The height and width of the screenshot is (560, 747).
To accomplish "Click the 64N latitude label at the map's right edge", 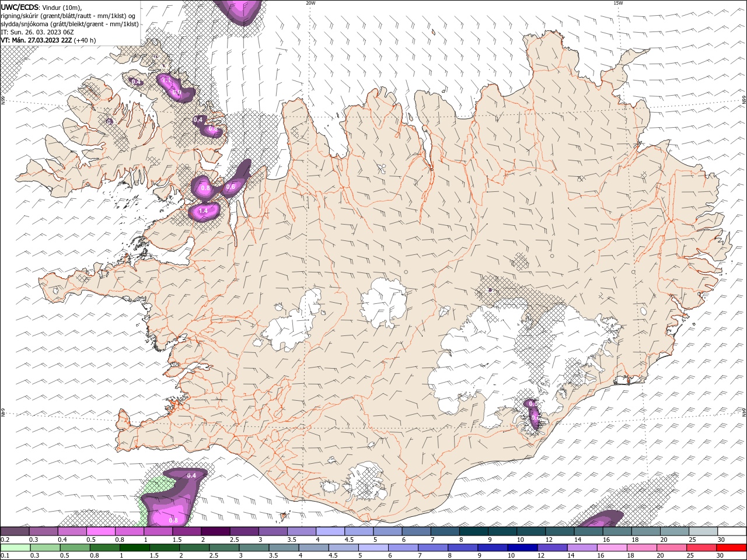I will pyautogui.click(x=744, y=412).
